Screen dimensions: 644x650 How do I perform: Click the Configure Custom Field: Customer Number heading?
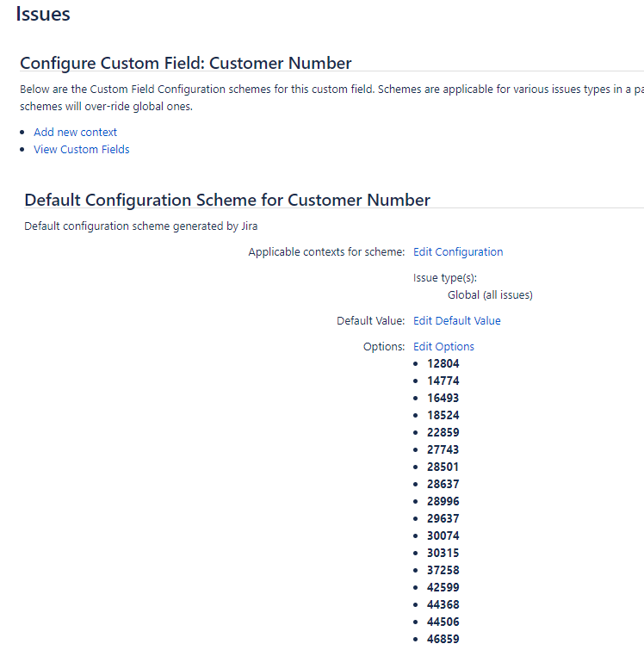[185, 63]
